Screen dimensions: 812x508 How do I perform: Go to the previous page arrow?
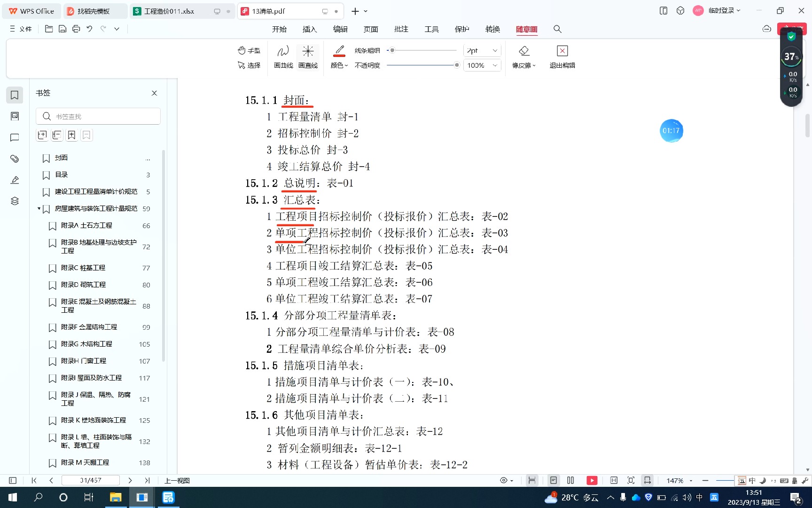click(51, 480)
